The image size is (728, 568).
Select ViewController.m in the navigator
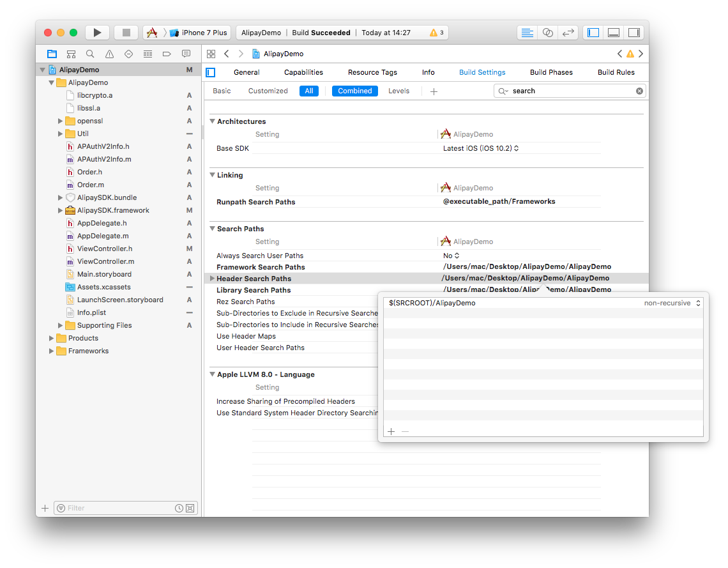[105, 261]
